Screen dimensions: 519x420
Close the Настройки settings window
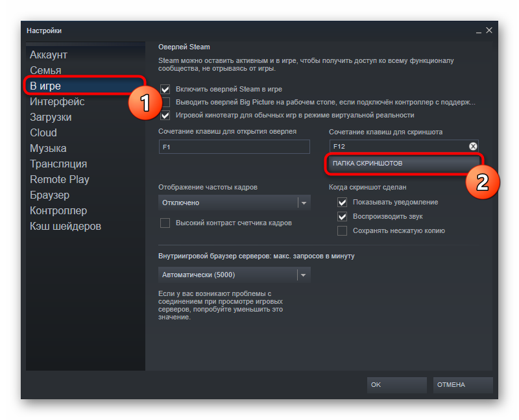(x=489, y=30)
